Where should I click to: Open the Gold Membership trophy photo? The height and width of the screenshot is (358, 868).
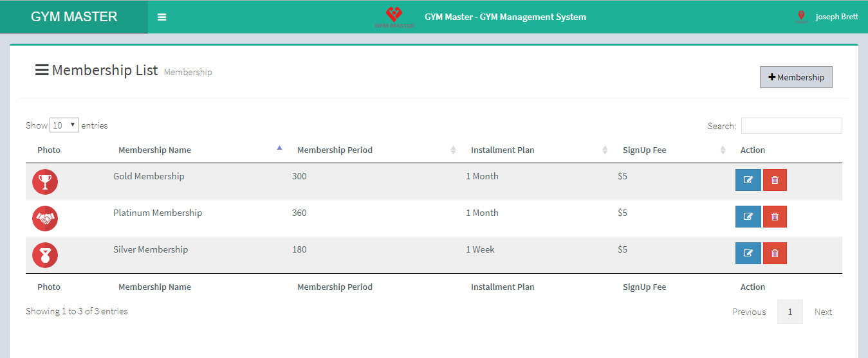(x=45, y=182)
